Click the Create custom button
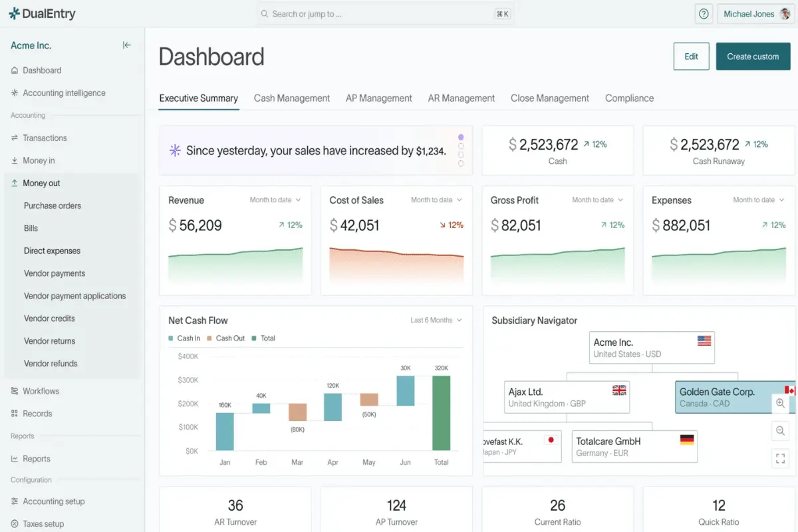The height and width of the screenshot is (532, 798). (x=753, y=57)
